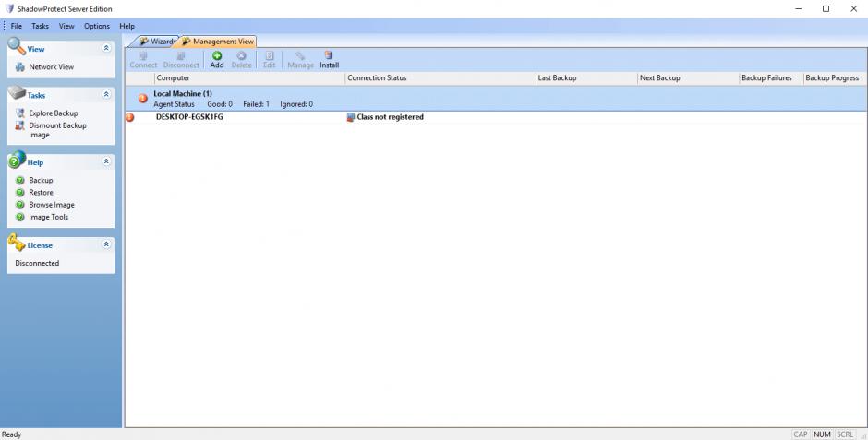Image resolution: width=868 pixels, height=440 pixels.
Task: Open the File menu
Action: coord(17,26)
